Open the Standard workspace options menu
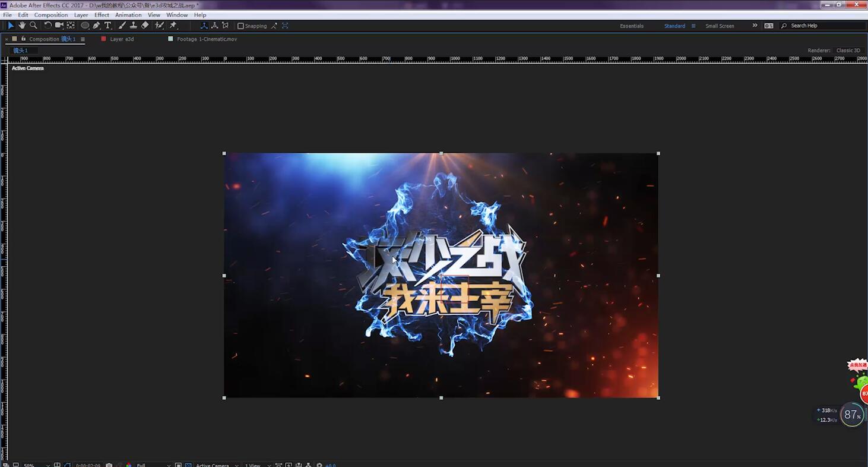Image resolution: width=868 pixels, height=467 pixels. tap(693, 26)
